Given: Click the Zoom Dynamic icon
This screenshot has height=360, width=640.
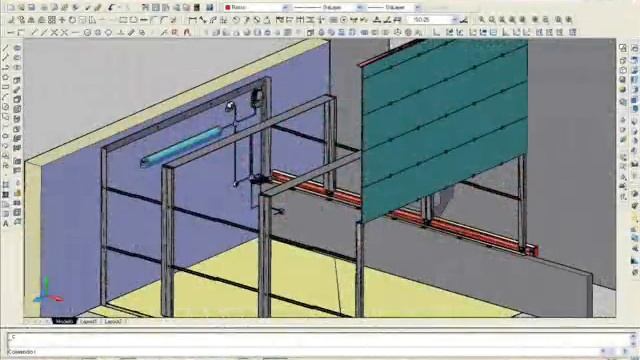Looking at the screenshot, I should tap(492, 20).
